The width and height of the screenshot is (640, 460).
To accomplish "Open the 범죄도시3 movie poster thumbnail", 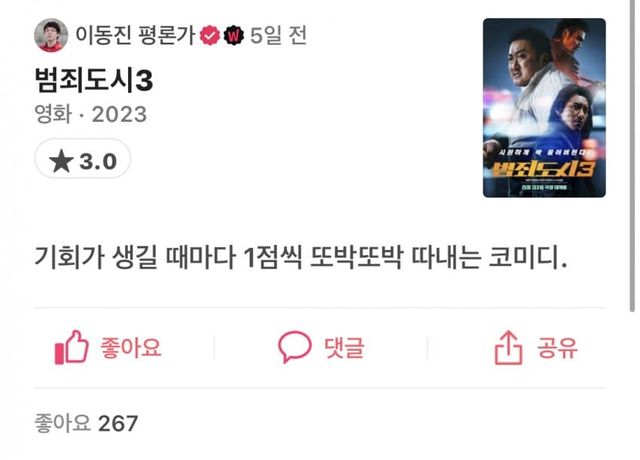I will (x=544, y=108).
